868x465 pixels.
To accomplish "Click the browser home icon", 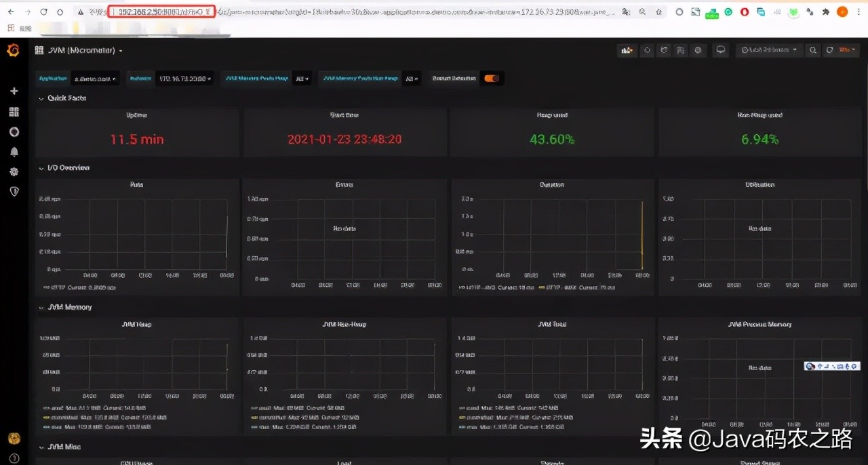I will [x=60, y=12].
